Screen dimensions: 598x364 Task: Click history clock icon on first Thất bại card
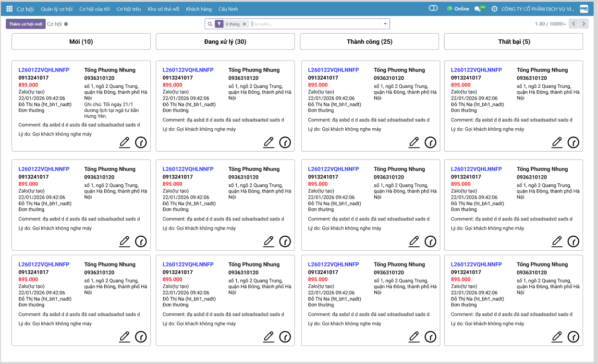click(x=573, y=142)
